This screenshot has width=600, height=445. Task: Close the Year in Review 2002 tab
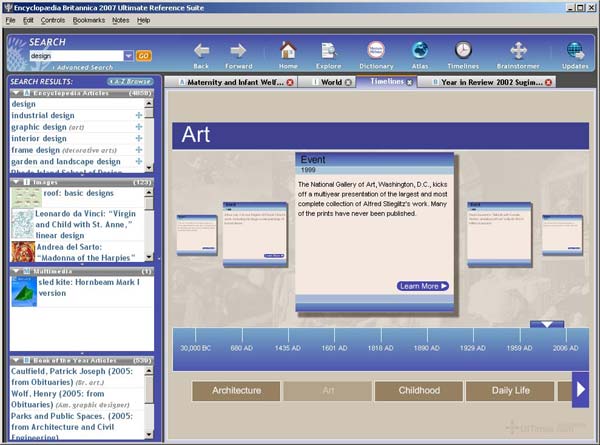point(548,82)
